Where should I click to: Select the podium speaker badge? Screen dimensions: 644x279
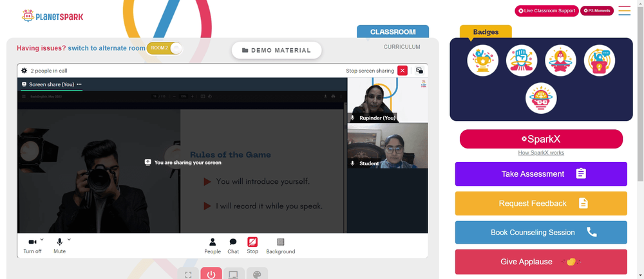(x=599, y=60)
